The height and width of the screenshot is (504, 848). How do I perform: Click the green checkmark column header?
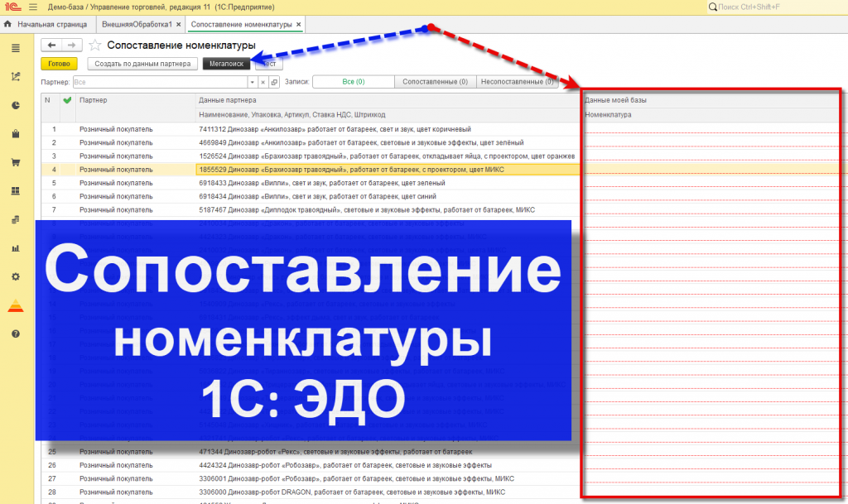coord(67,100)
